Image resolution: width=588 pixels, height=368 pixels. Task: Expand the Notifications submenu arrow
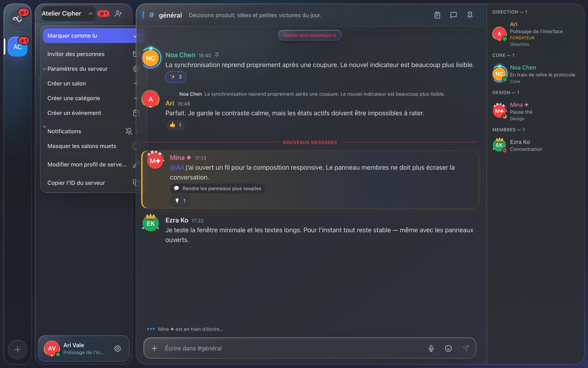138,131
